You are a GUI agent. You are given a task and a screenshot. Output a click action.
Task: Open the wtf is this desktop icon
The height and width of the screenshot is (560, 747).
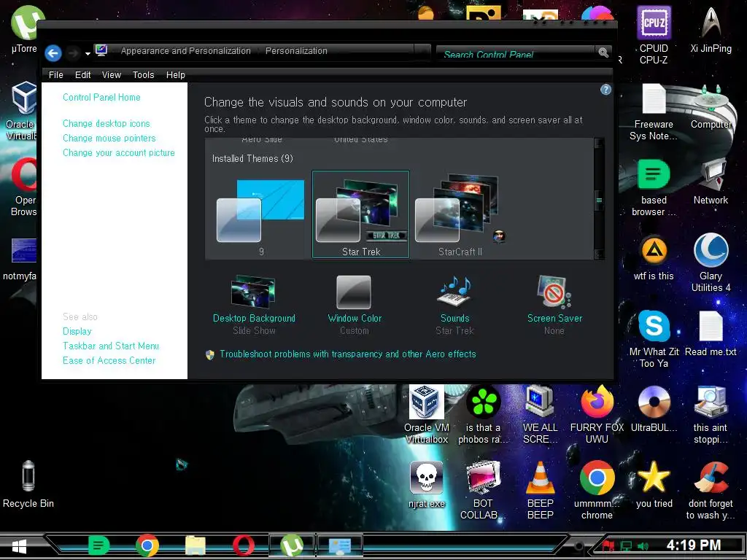click(654, 257)
